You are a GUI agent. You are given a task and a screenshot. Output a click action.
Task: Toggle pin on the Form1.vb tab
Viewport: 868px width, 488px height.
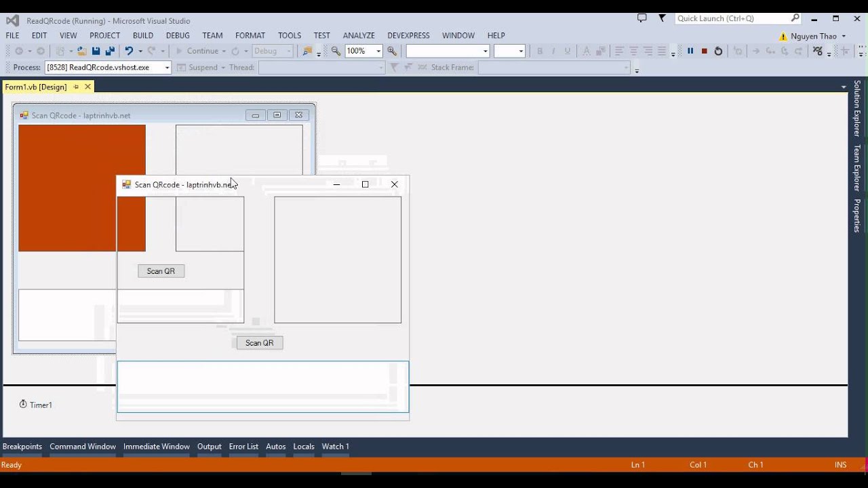coord(76,87)
